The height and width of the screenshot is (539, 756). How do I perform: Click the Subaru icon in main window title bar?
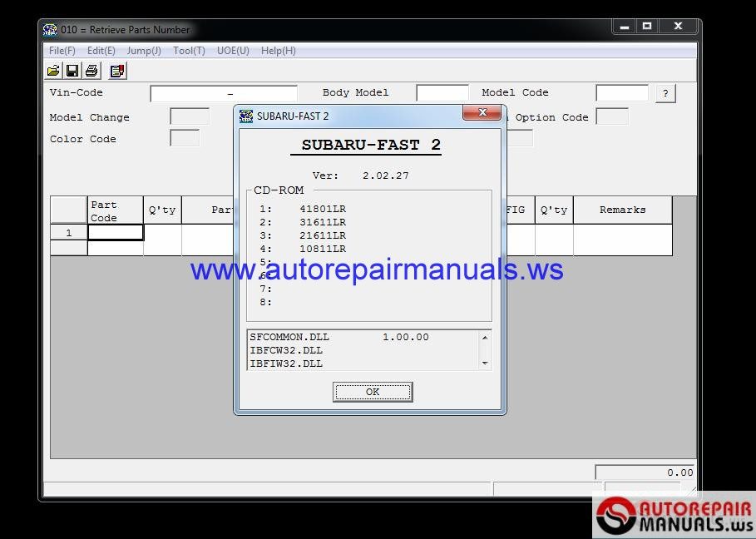(50, 30)
